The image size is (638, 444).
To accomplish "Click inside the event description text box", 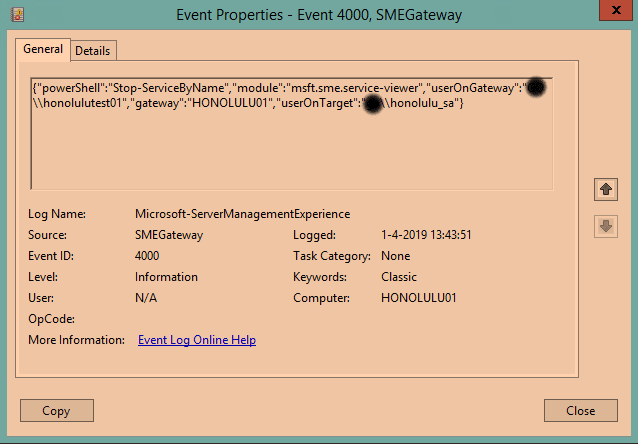I will point(290,150).
